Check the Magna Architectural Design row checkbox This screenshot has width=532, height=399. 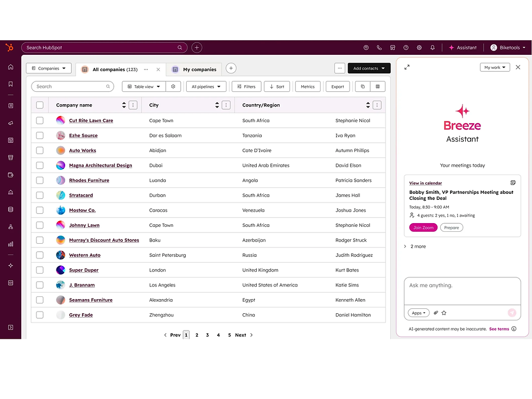point(40,165)
